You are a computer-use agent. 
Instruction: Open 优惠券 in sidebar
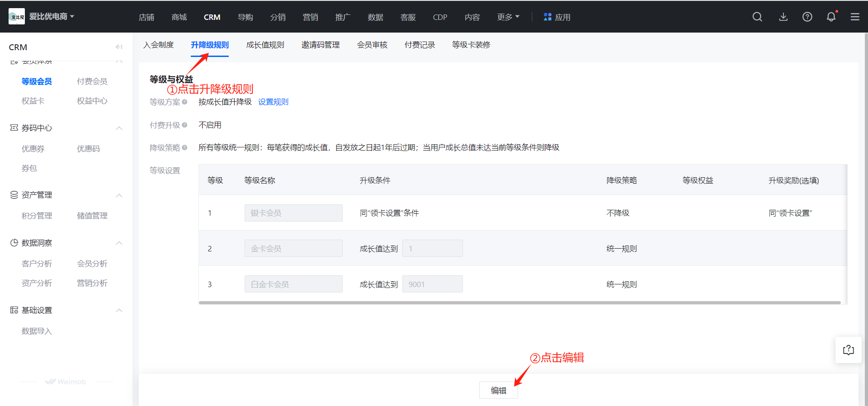point(33,149)
